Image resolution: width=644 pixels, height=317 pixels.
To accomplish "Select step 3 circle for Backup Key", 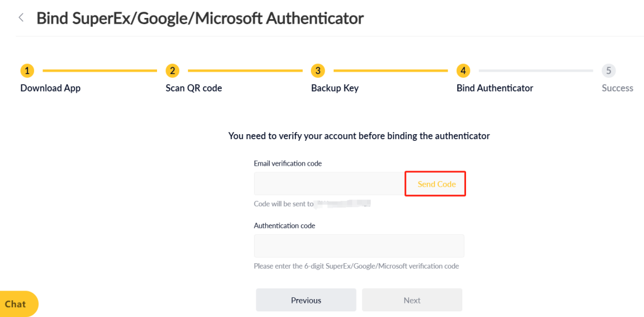I will point(318,70).
